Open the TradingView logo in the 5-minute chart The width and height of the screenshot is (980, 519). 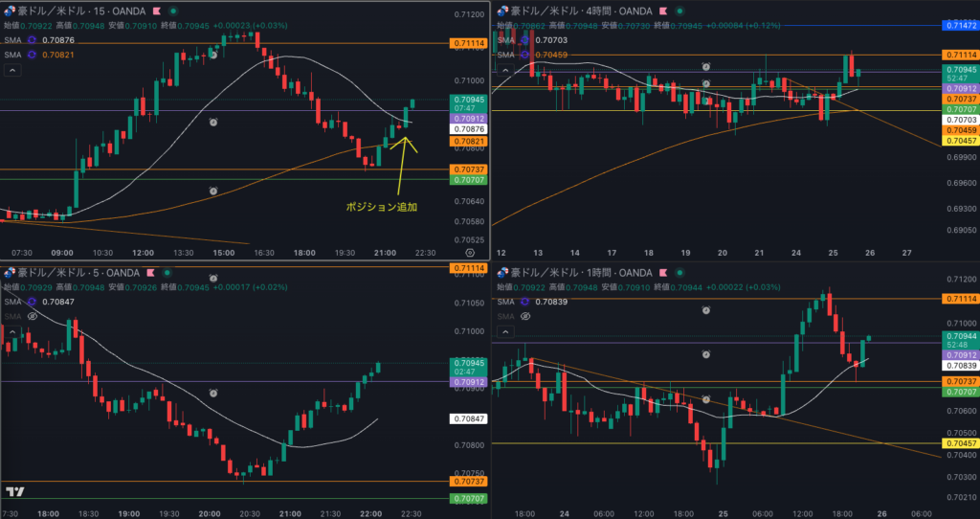[14, 492]
